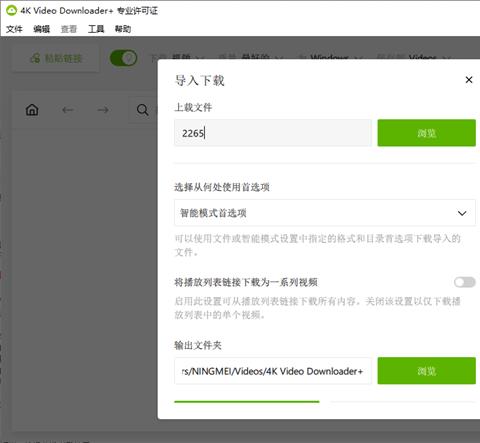This screenshot has width=480, height=443.
Task: Click the 输出文件夹 label
Action: (x=198, y=345)
